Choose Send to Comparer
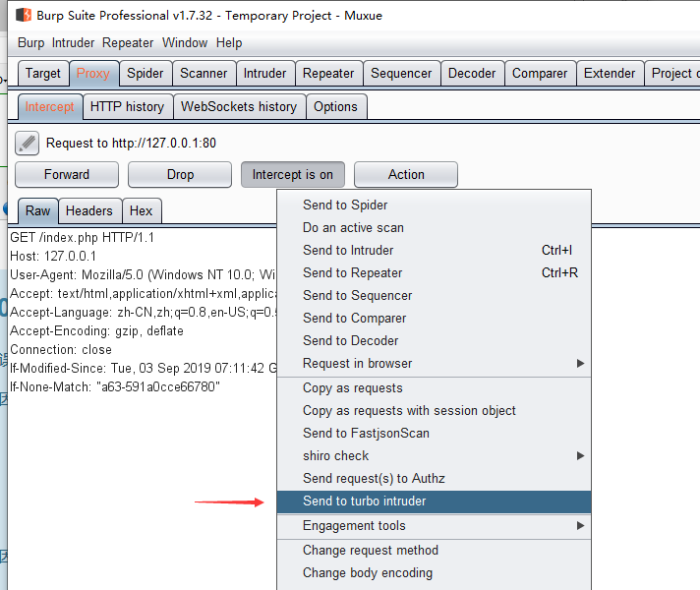Viewport: 700px width, 590px height. click(434, 318)
